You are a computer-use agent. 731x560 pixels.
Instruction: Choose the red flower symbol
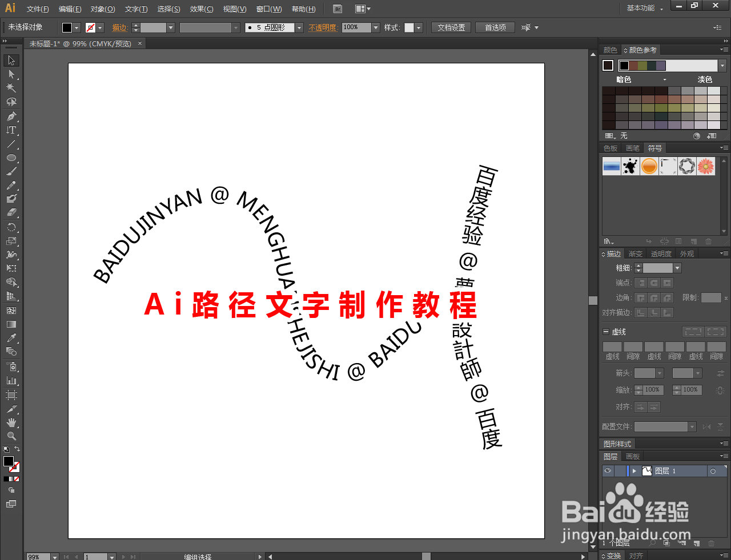click(x=706, y=166)
